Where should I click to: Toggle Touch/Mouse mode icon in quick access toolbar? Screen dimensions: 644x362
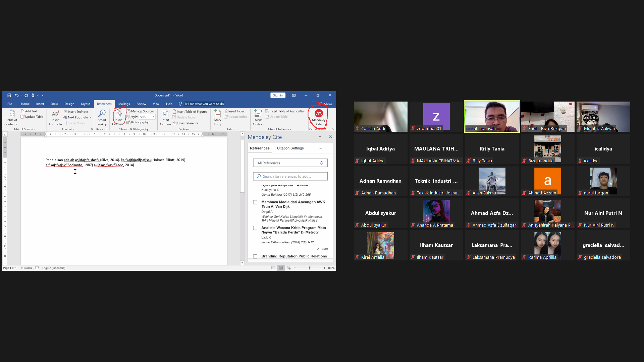[33, 96]
